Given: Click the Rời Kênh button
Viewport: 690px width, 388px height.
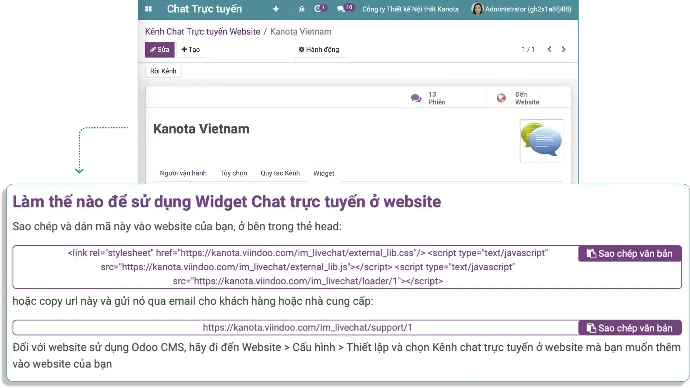Looking at the screenshot, I should tap(163, 71).
